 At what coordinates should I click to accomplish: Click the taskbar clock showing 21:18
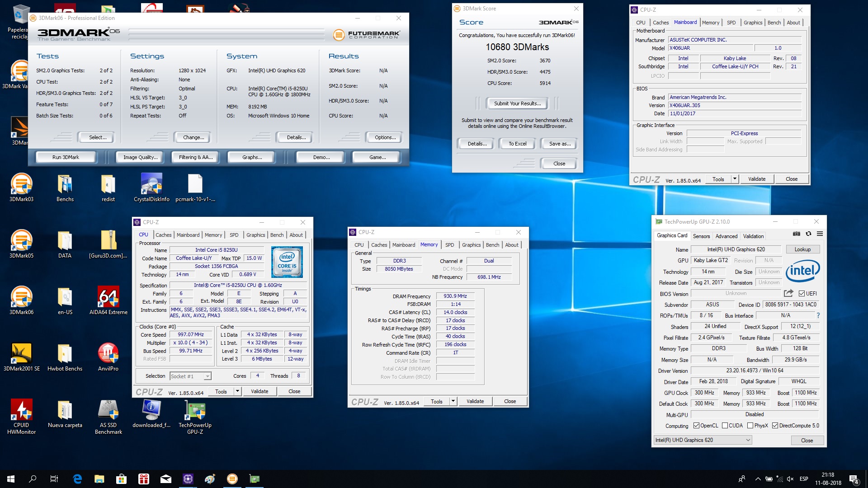pyautogui.click(x=828, y=479)
